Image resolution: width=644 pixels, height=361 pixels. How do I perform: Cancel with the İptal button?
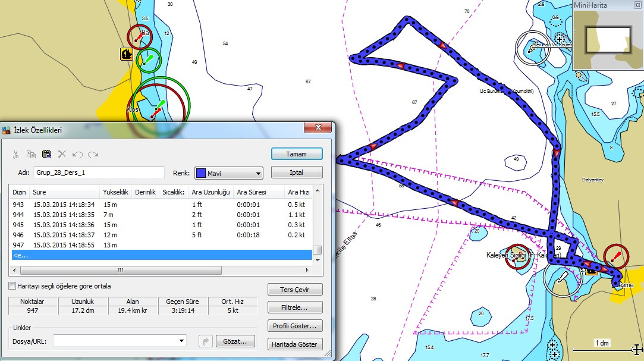point(297,172)
